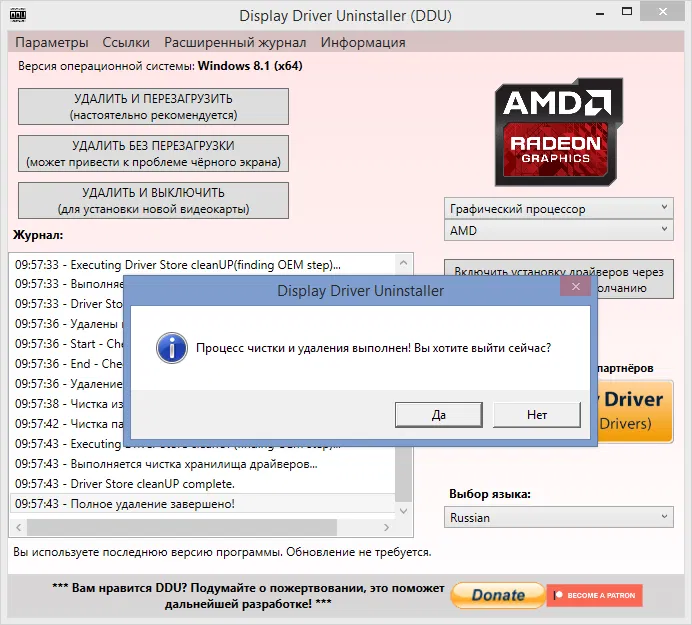Minimize the DDU main window
The image size is (692, 625).
click(600, 13)
